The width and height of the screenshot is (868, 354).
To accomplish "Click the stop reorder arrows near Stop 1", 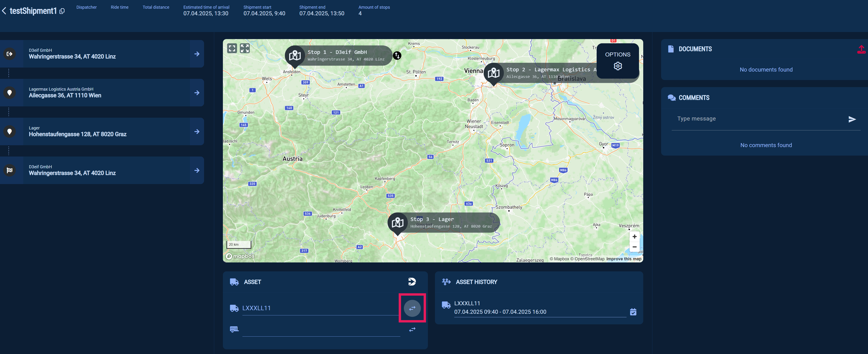I will (397, 56).
